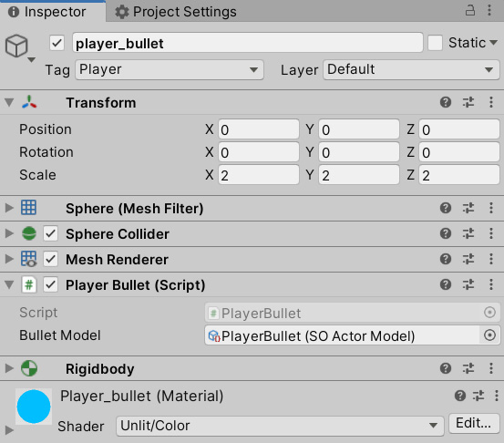This screenshot has width=504, height=443.
Task: Click the material Edit... button
Action: click(x=474, y=424)
